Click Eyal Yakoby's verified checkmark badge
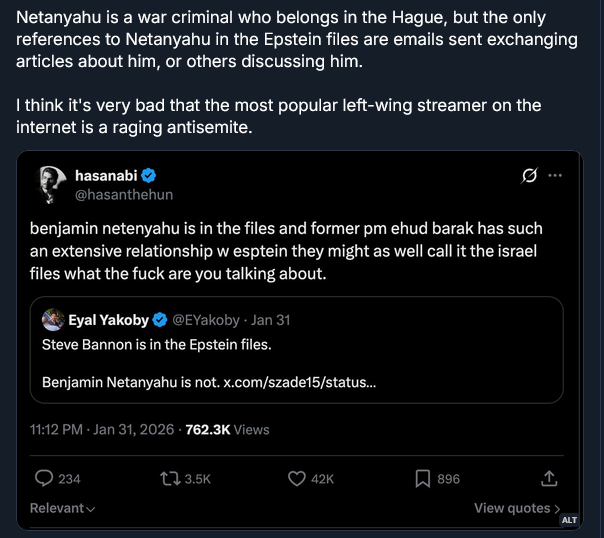The image size is (604, 538). tap(158, 320)
